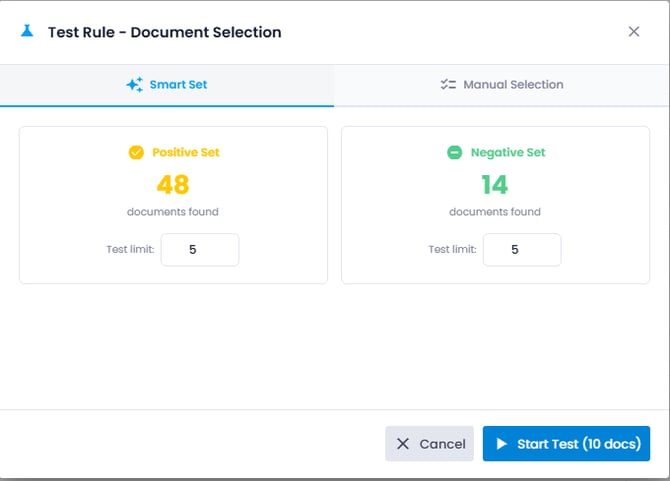Click the sparkle icon on Smart Set
Image resolution: width=670 pixels, height=481 pixels.
click(135, 85)
